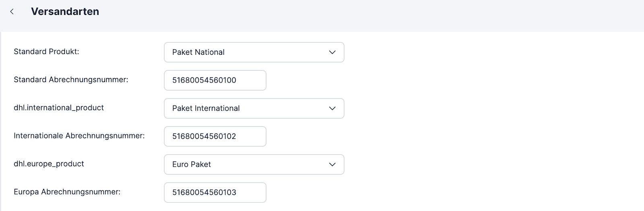The image size is (644, 211).
Task: Click the Standard Produkt label
Action: [x=46, y=52]
